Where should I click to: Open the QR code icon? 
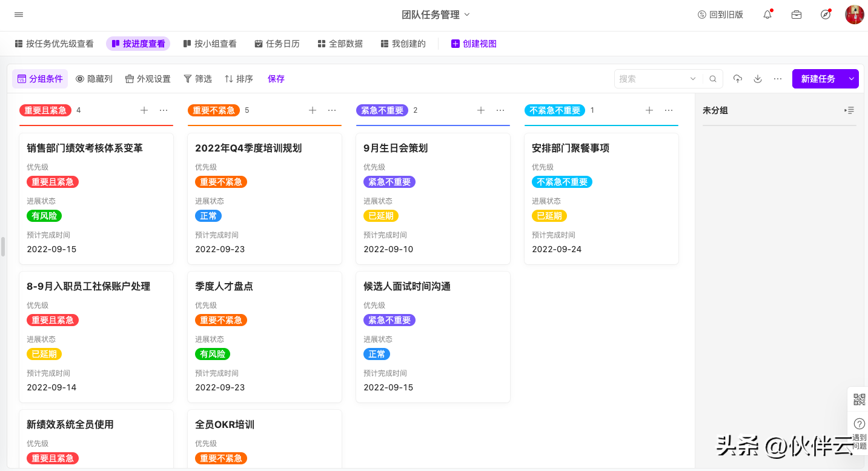pos(859,399)
